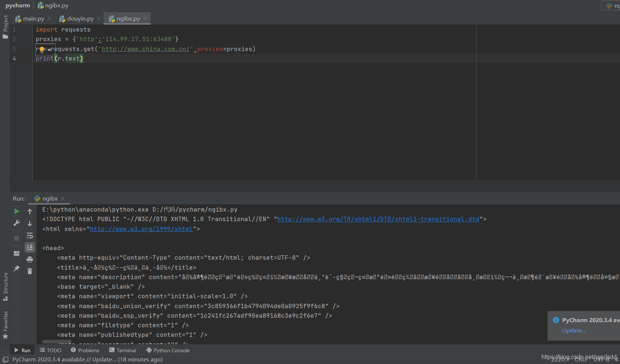Open the Problems tool window
This screenshot has width=620, height=364.
pyautogui.click(x=85, y=350)
